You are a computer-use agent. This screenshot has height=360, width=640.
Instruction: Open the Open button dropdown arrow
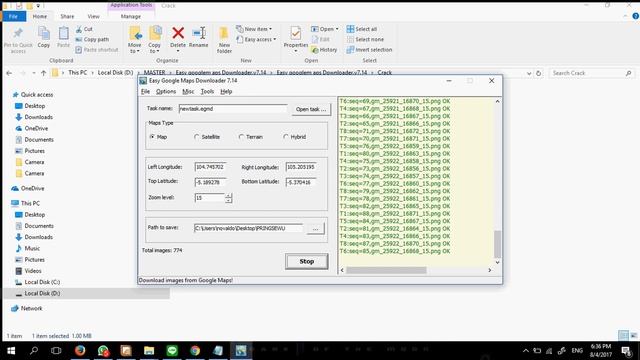pyautogui.click(x=337, y=29)
